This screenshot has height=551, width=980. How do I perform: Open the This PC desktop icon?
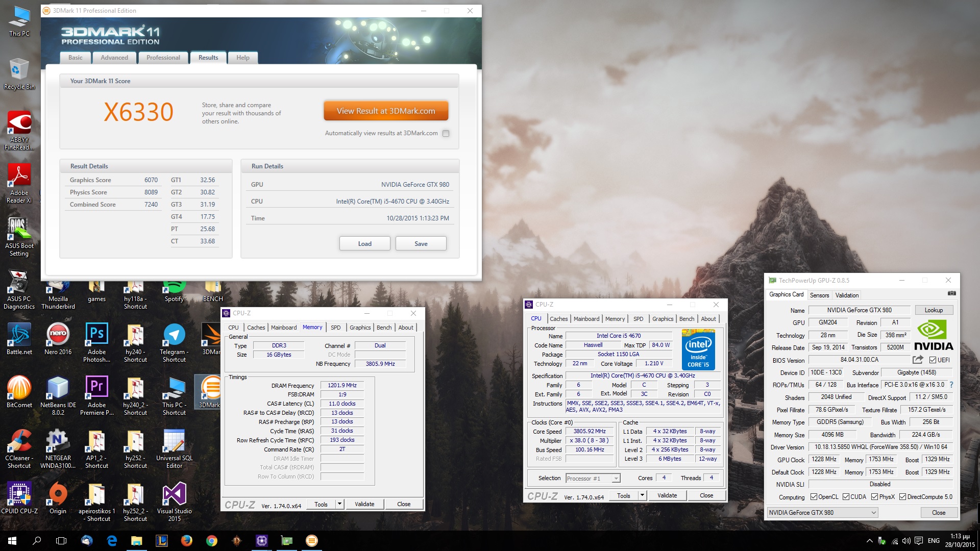click(x=19, y=21)
